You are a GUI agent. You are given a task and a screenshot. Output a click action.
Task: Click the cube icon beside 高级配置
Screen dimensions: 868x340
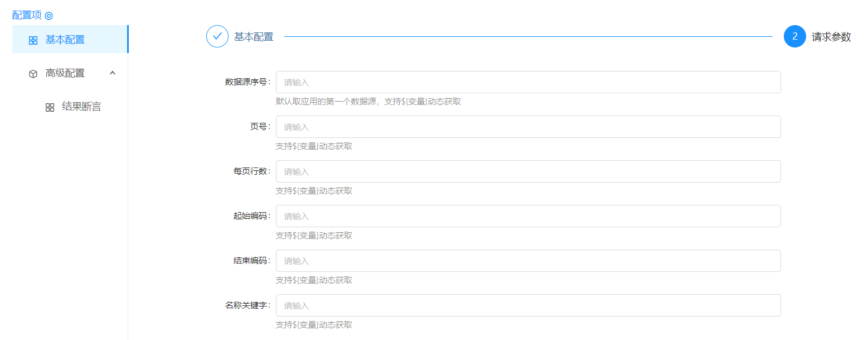tap(33, 74)
